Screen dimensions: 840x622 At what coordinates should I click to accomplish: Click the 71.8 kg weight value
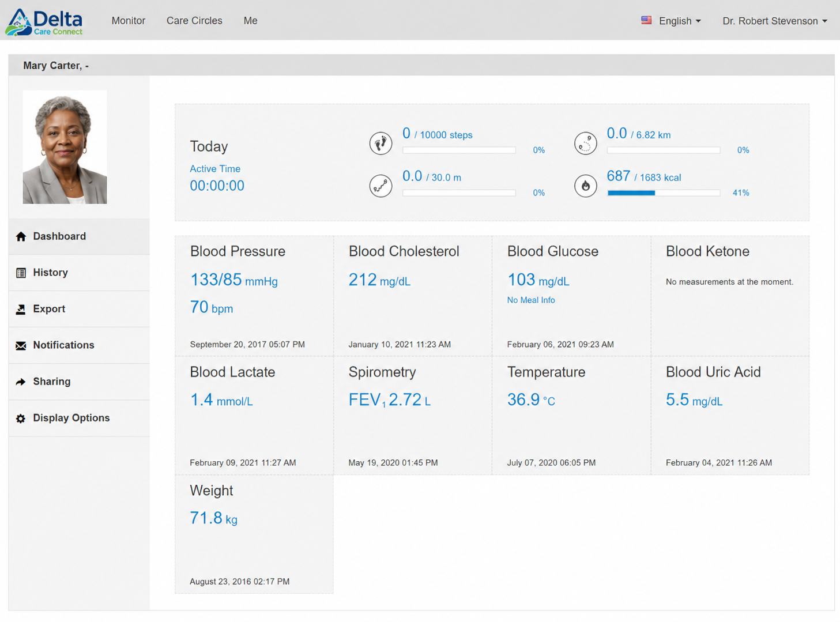click(213, 518)
